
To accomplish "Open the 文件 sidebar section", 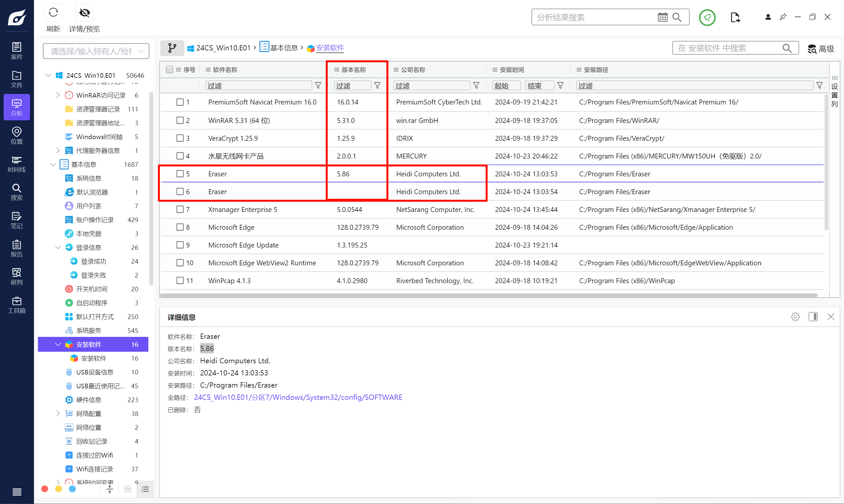I will pyautogui.click(x=16, y=79).
